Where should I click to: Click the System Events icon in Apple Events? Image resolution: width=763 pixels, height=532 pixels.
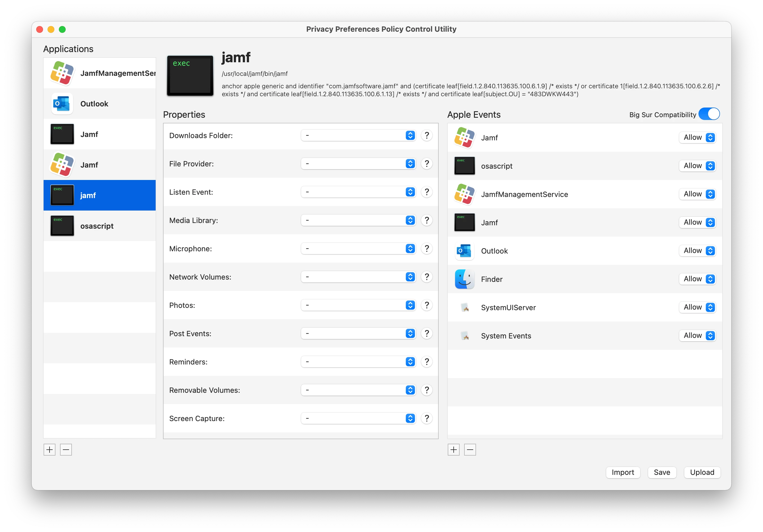point(465,336)
